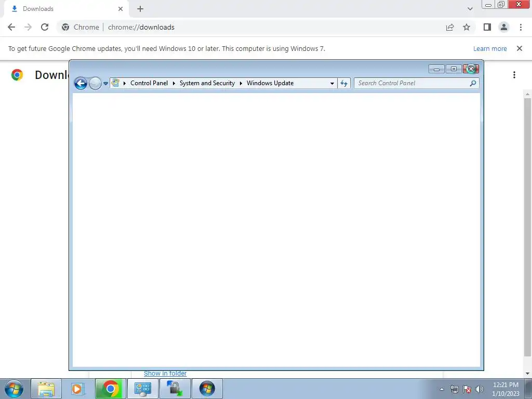Switch to Chrome in taskbar

tap(110, 389)
